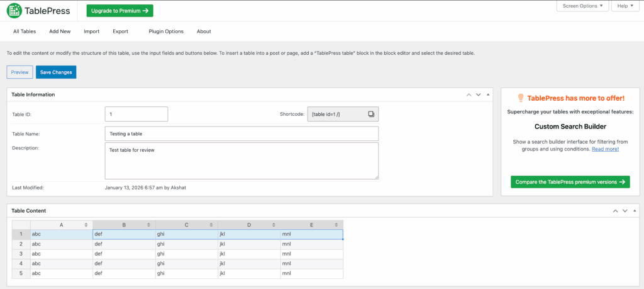Select row 4 header
644x289 pixels.
click(21, 264)
